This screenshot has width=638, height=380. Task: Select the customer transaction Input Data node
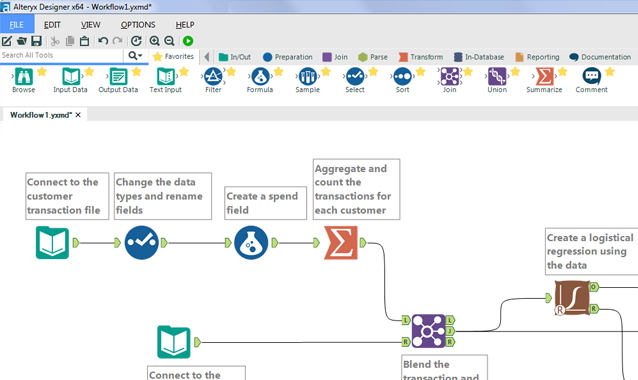(52, 242)
